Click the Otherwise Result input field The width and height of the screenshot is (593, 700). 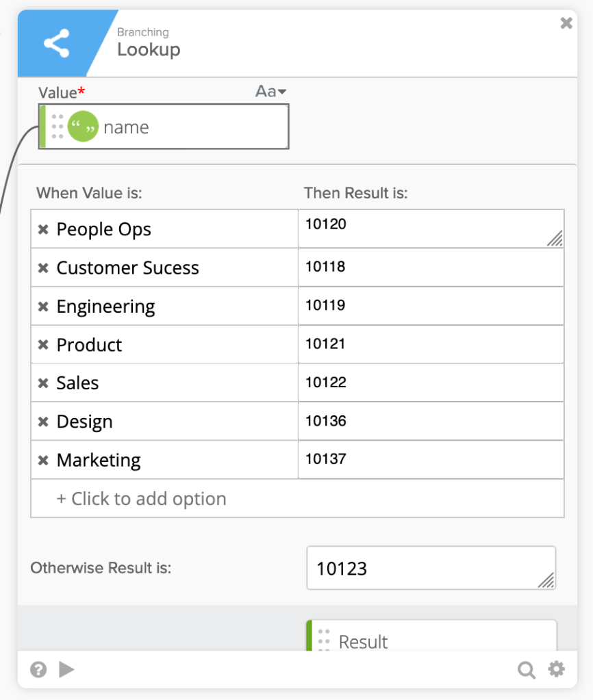pyautogui.click(x=430, y=568)
